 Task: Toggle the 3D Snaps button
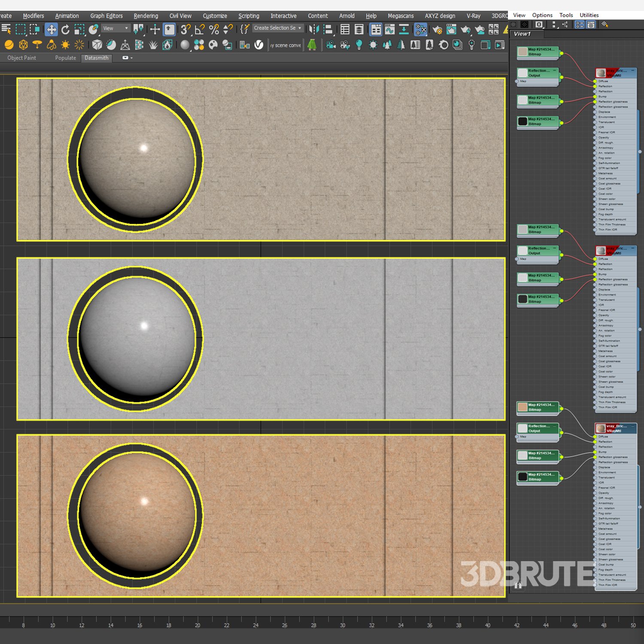pos(185,29)
